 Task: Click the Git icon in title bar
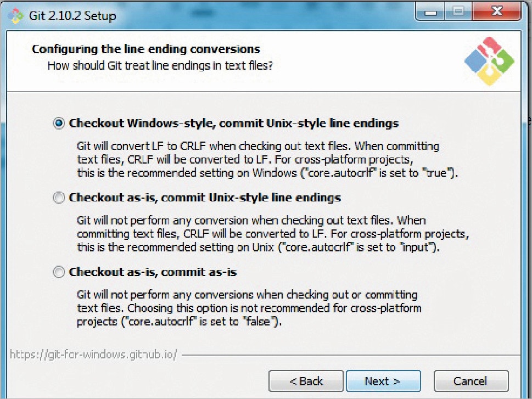16,15
